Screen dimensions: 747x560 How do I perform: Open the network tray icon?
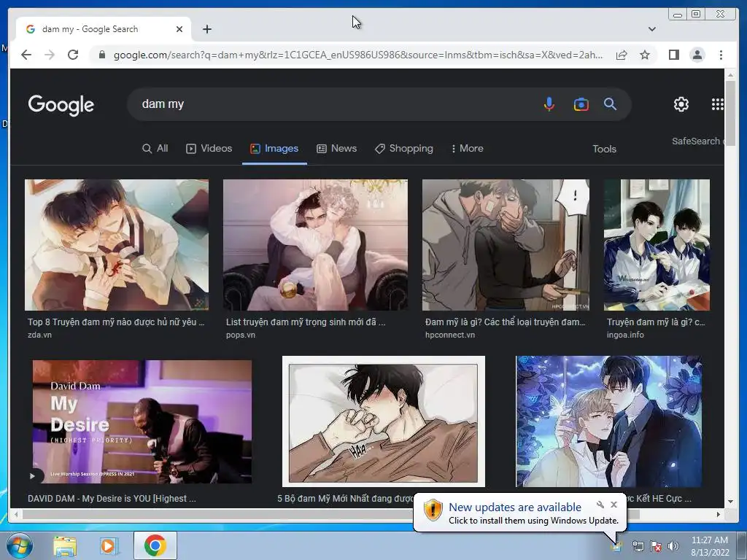point(638,546)
